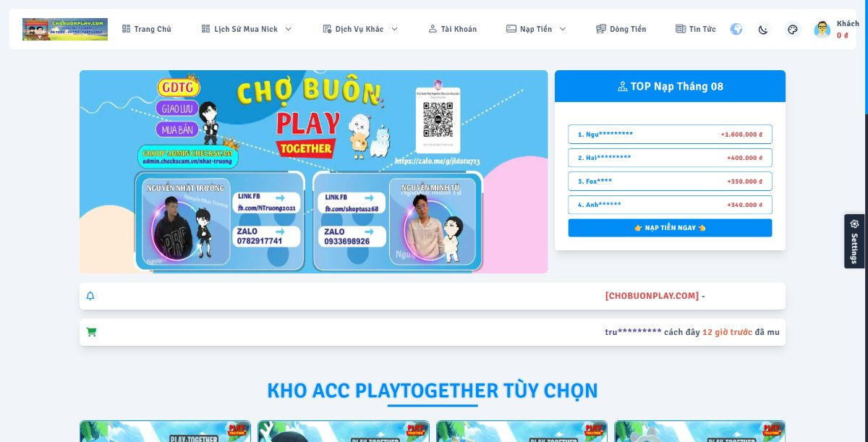Image resolution: width=868 pixels, height=442 pixels.
Task: Click the NẠP TIỀN NGAY button
Action: point(670,228)
